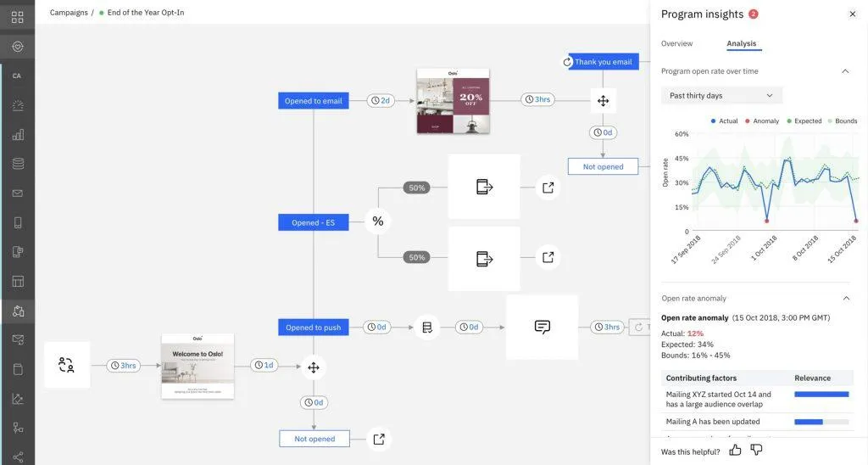868x465 pixels.
Task: Select the Opened to push branch
Action: tap(314, 328)
